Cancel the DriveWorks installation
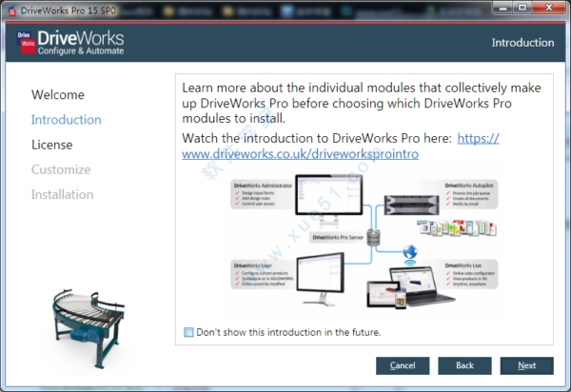This screenshot has height=392, width=571. pyautogui.click(x=403, y=365)
